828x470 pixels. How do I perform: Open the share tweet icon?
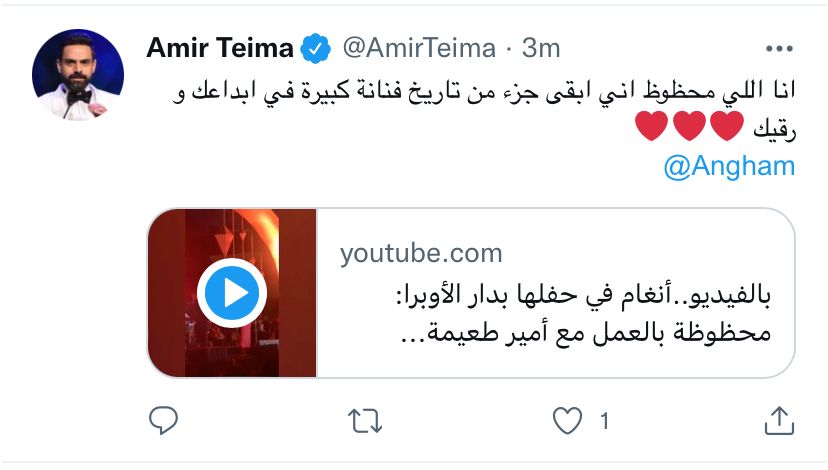[779, 423]
